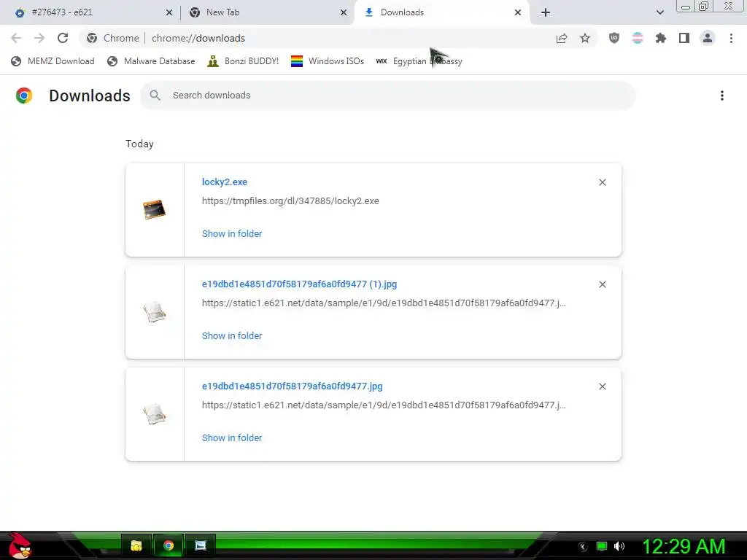Click the volume speaker tray icon
The height and width of the screenshot is (560, 747).
tap(619, 546)
